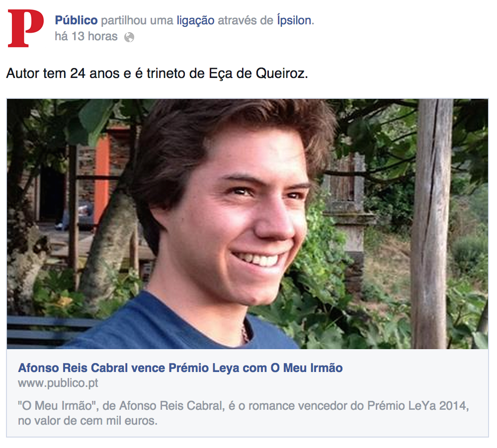Click the globe public-visibility icon
The height and width of the screenshot is (448, 497).
click(129, 37)
